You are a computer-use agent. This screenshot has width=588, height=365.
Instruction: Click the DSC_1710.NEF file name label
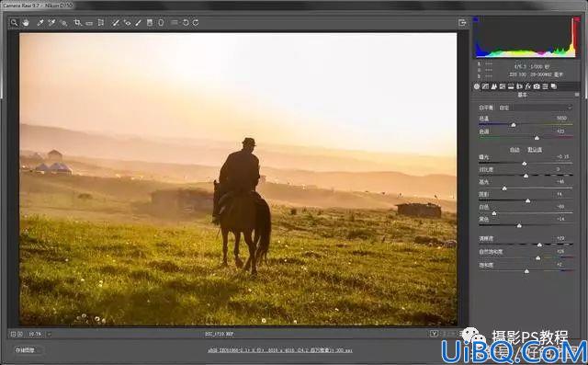(220, 334)
